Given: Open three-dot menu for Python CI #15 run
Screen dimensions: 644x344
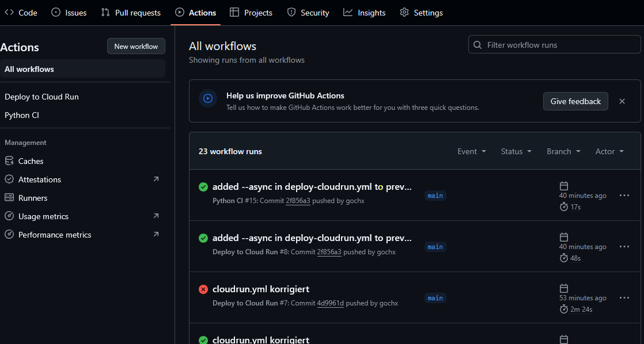Looking at the screenshot, I should [624, 196].
